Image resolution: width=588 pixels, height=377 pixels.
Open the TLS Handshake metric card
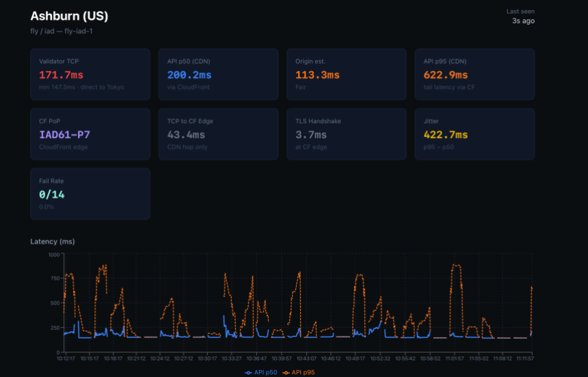346,134
